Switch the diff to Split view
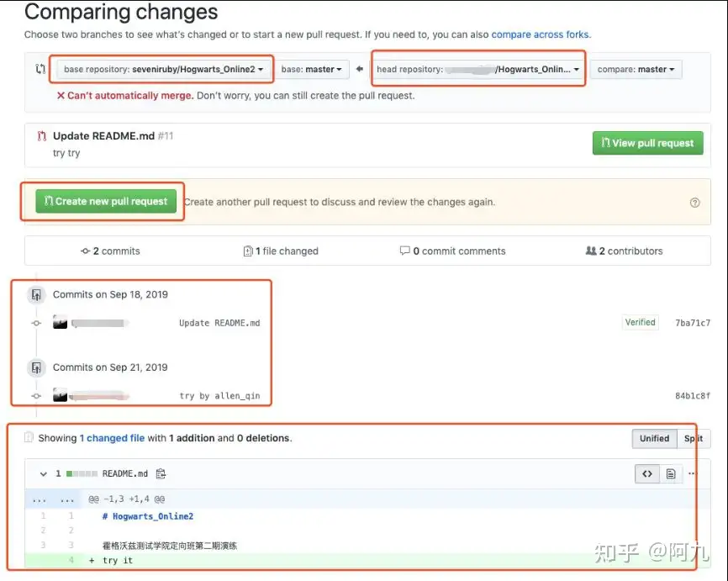 pyautogui.click(x=694, y=438)
